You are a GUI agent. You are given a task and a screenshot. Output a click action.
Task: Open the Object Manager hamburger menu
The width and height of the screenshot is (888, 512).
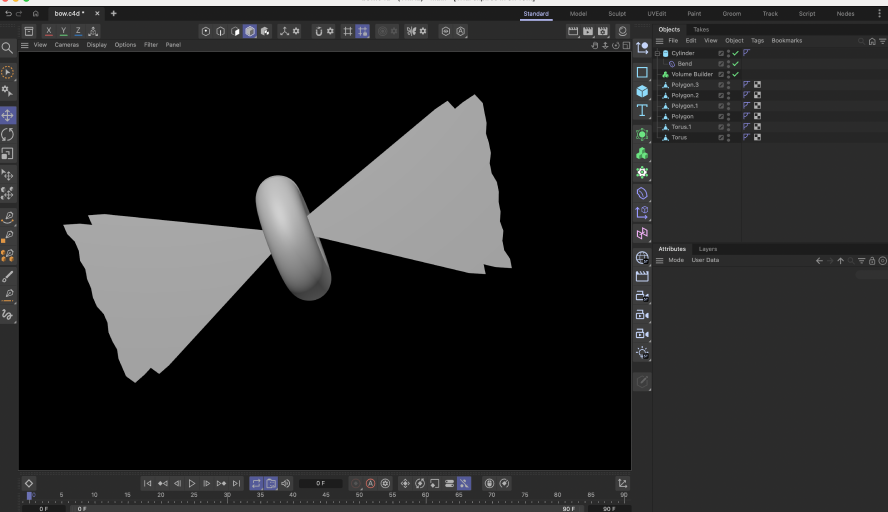(660, 41)
